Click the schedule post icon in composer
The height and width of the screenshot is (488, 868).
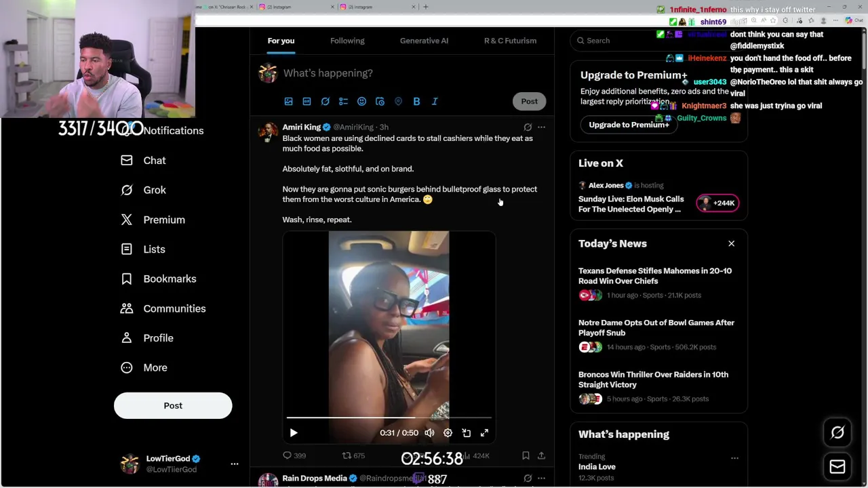[380, 102]
